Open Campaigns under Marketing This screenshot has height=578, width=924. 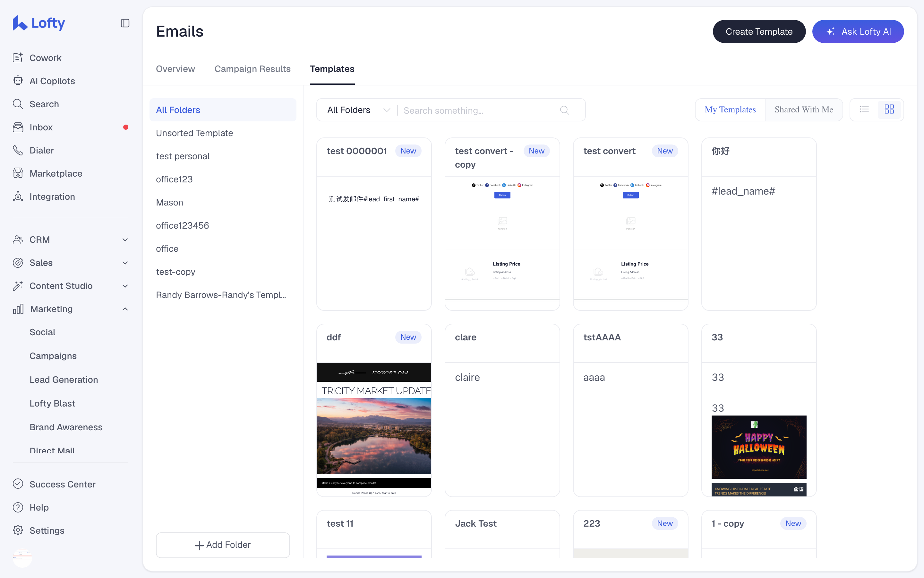[x=53, y=355]
